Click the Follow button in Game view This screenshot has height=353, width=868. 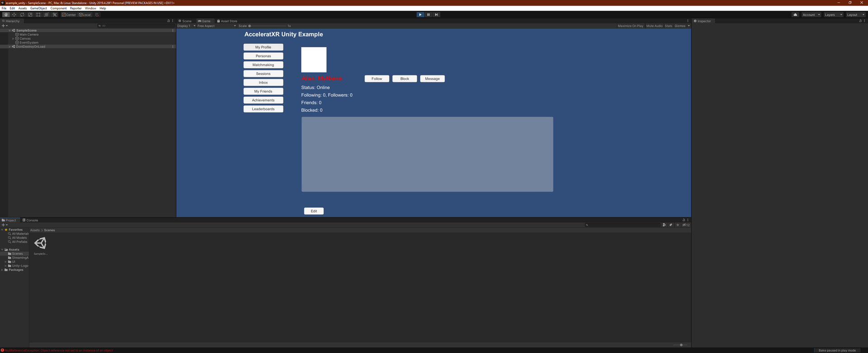(377, 79)
